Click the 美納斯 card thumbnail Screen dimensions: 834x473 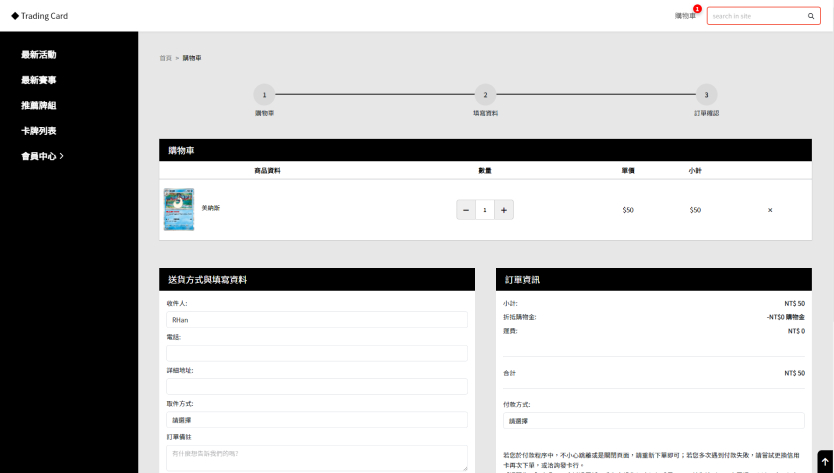pos(179,210)
